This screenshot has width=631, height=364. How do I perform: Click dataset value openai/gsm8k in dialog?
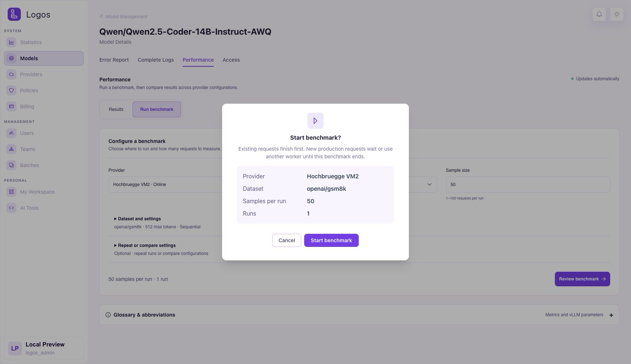coord(326,189)
